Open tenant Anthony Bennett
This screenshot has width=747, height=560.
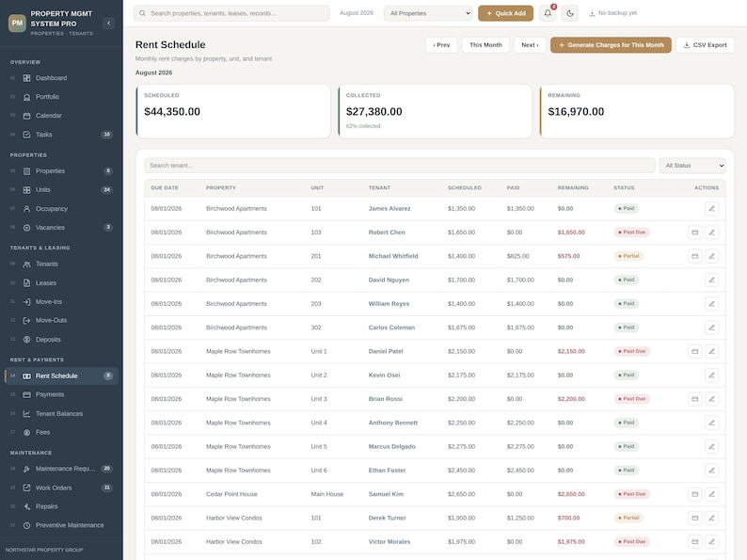tap(393, 423)
